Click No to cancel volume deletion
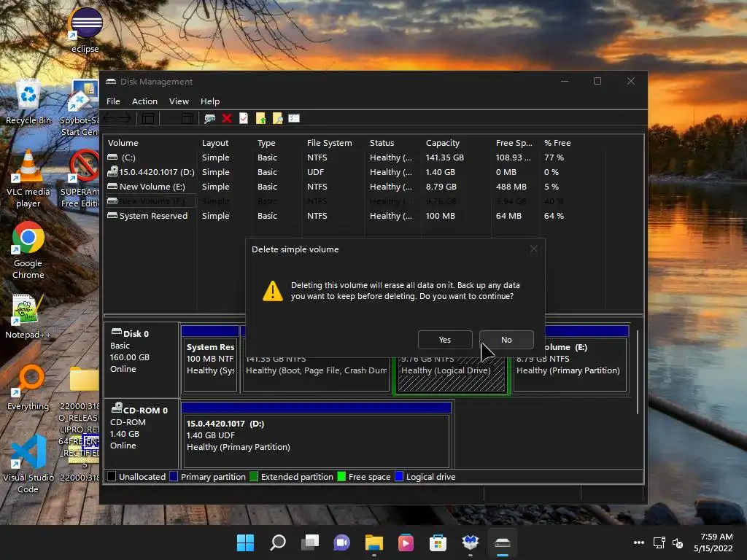 pyautogui.click(x=506, y=340)
